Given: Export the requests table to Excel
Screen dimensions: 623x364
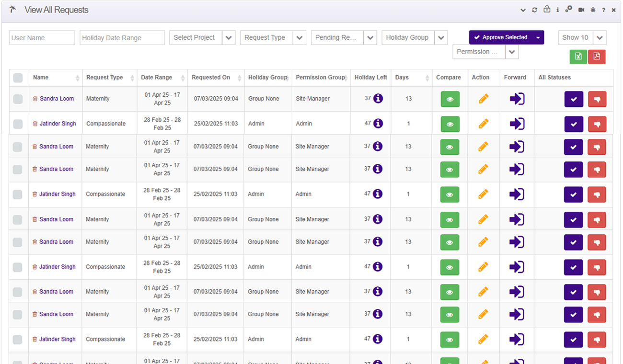Looking at the screenshot, I should tap(578, 57).
